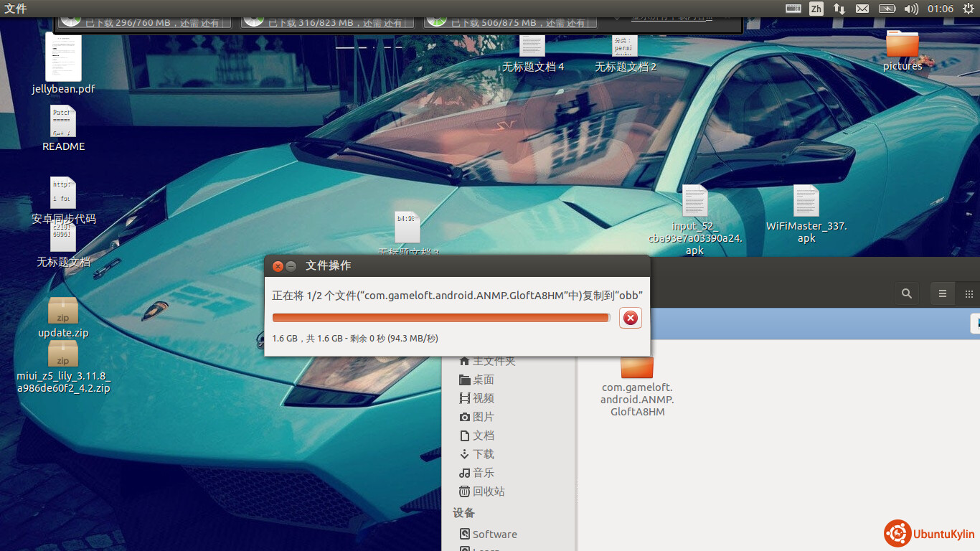Open the battery status indicator
The width and height of the screenshot is (980, 551).
pos(887,9)
